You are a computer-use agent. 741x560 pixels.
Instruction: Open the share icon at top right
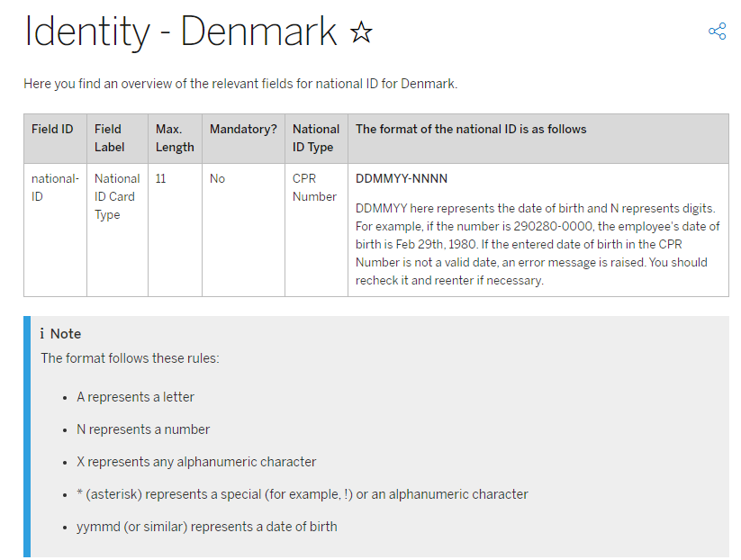coord(717,32)
